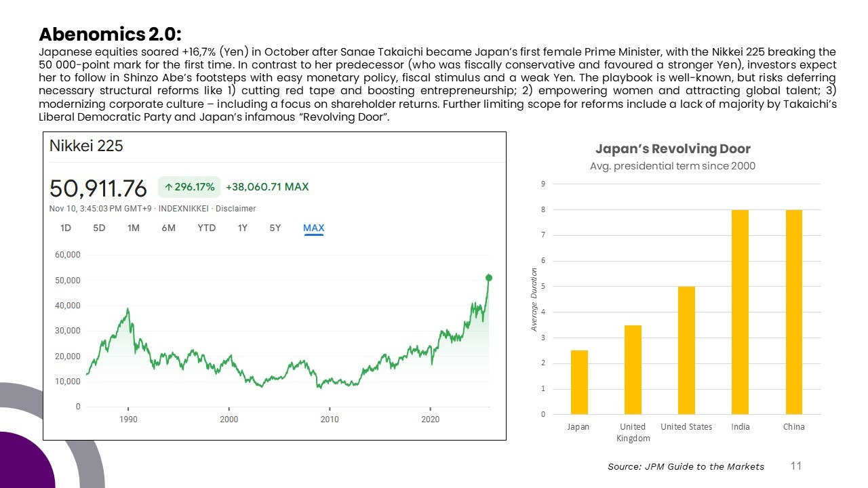Click the green endpoint dot on Nikkei chart
868x488 pixels.
pos(489,278)
